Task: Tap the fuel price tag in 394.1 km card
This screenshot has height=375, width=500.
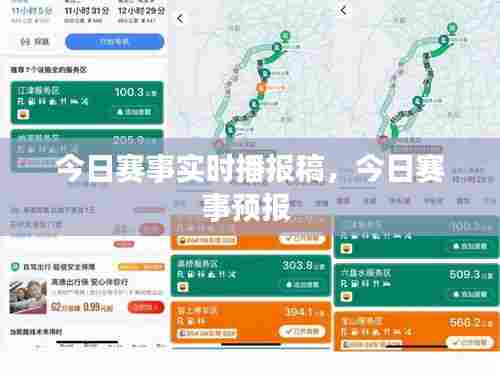Action: click(208, 333)
